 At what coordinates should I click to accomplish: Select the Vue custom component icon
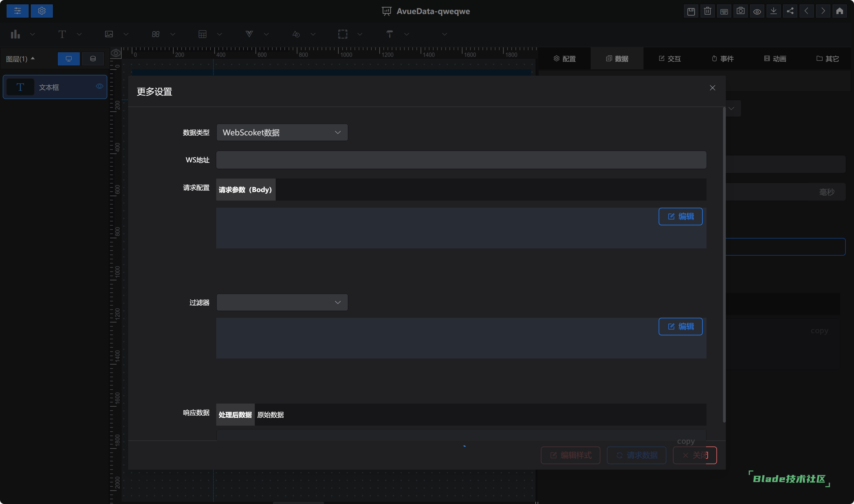[x=249, y=34]
